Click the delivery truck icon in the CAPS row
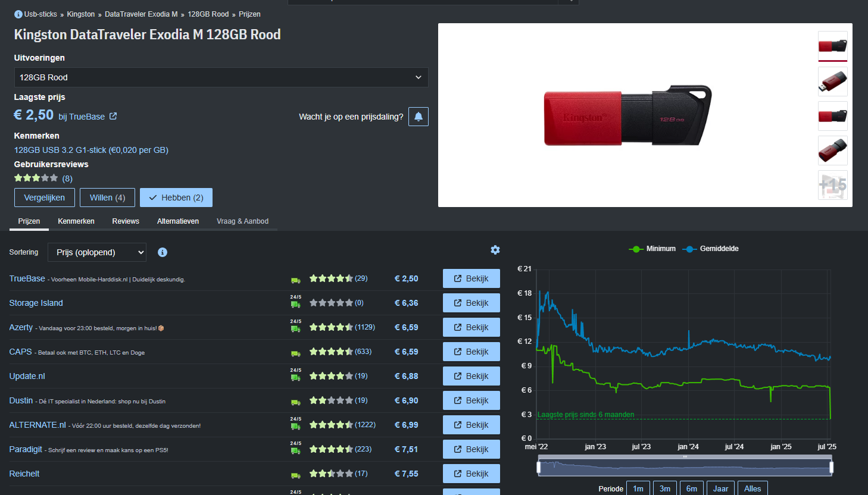This screenshot has width=868, height=495. 296,353
